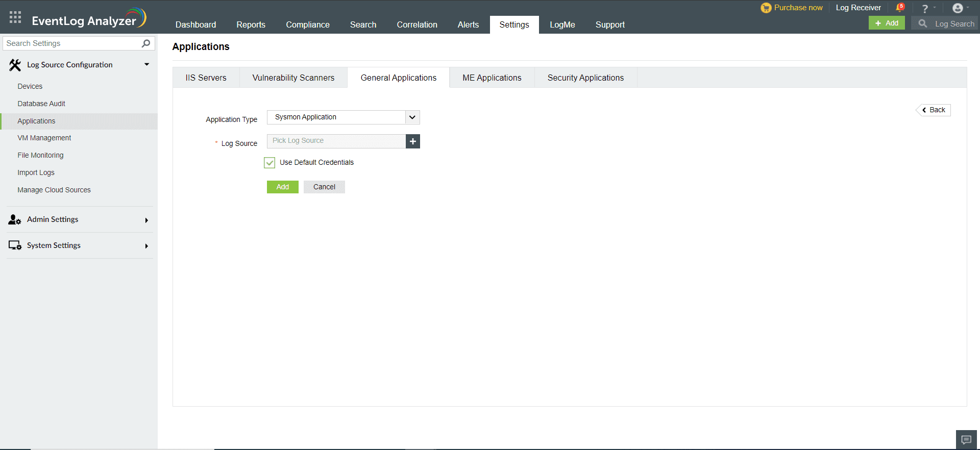Open the LogMe tab

(562, 24)
